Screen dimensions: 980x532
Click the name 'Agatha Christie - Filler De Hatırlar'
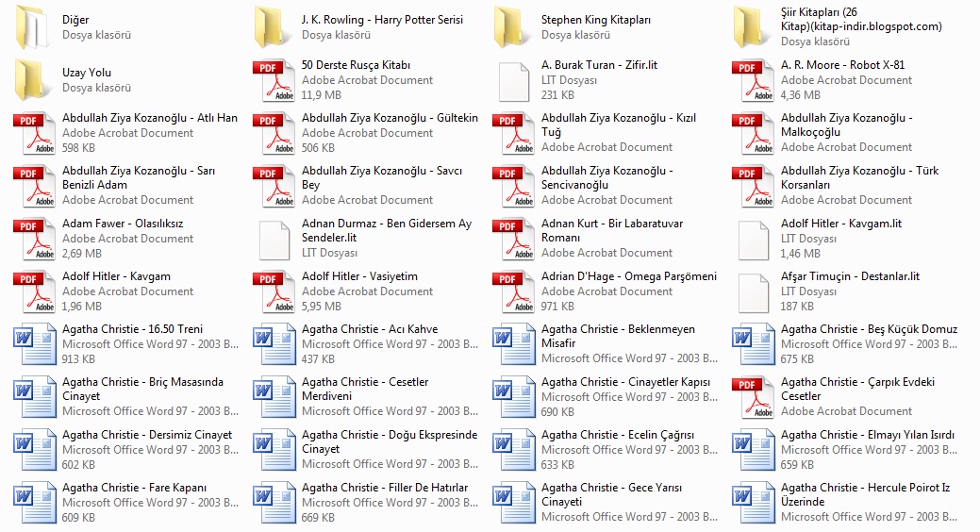tap(385, 488)
